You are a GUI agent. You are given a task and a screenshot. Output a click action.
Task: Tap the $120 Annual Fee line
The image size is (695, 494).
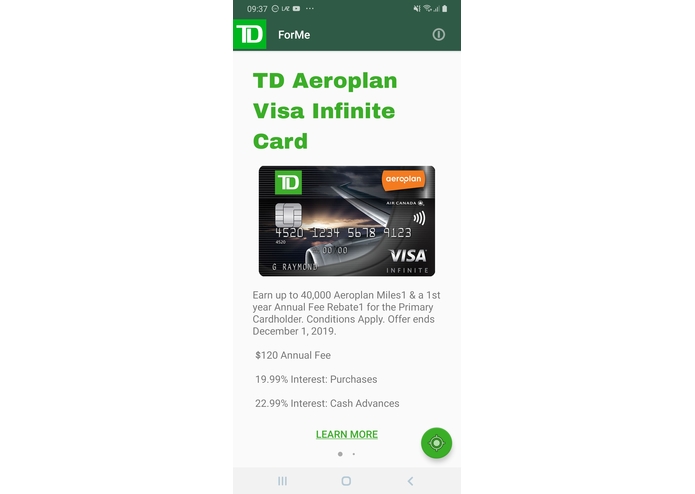[x=293, y=355]
